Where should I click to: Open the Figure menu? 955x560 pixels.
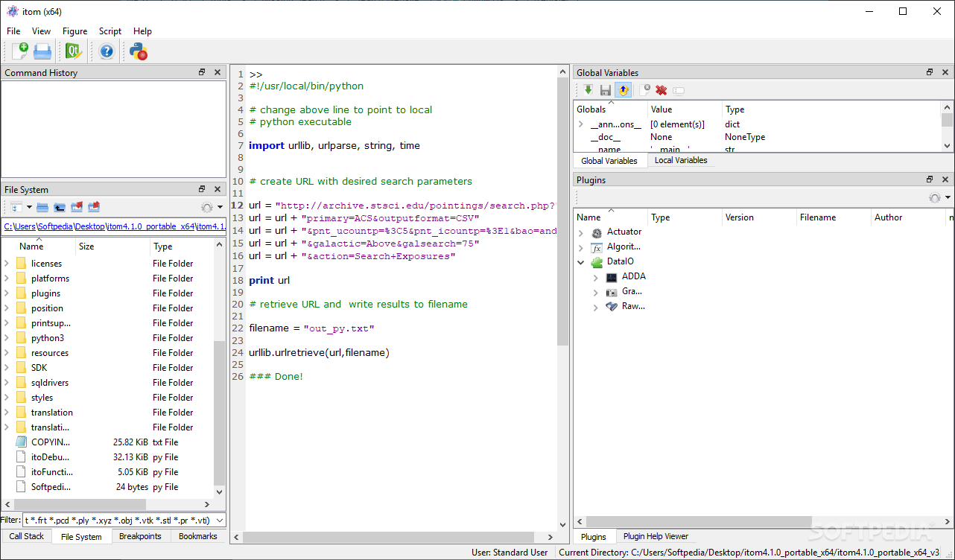click(x=75, y=31)
